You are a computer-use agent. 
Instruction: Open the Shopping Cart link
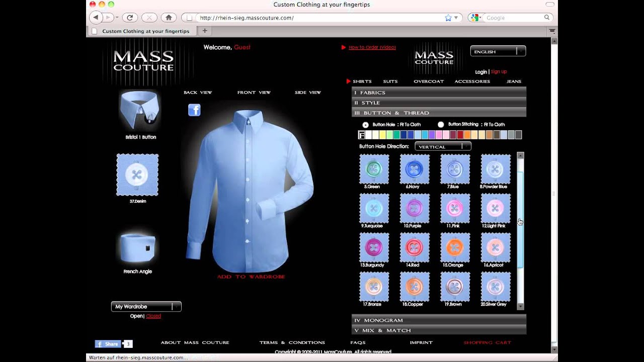tap(488, 342)
